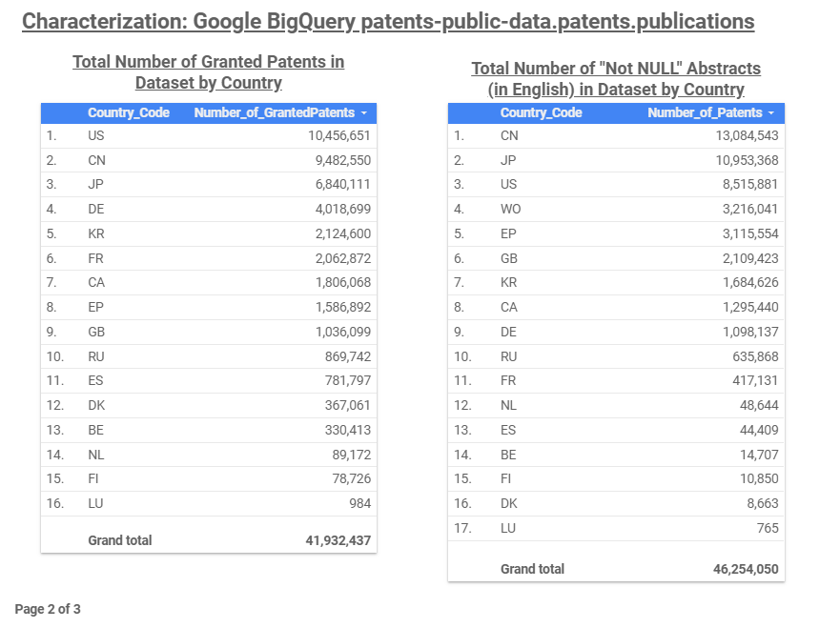
Task: Select the BE granted value 330,413
Action: (x=348, y=430)
